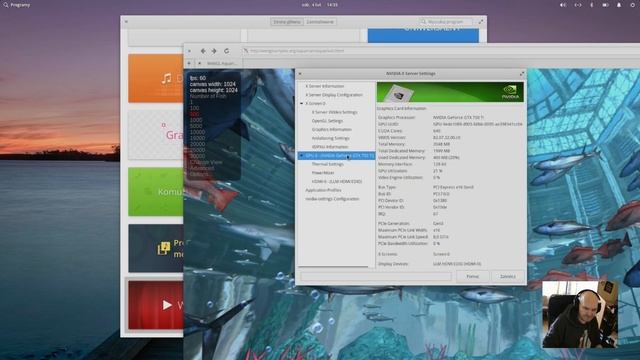Image resolution: width=640 pixels, height=360 pixels.
Task: Click the AppCenter search field
Action: click(446, 22)
